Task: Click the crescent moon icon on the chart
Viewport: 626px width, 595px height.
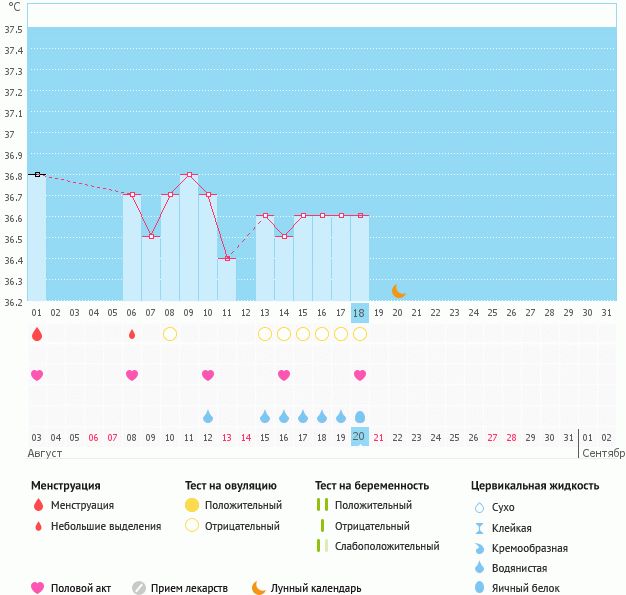Action: click(398, 291)
